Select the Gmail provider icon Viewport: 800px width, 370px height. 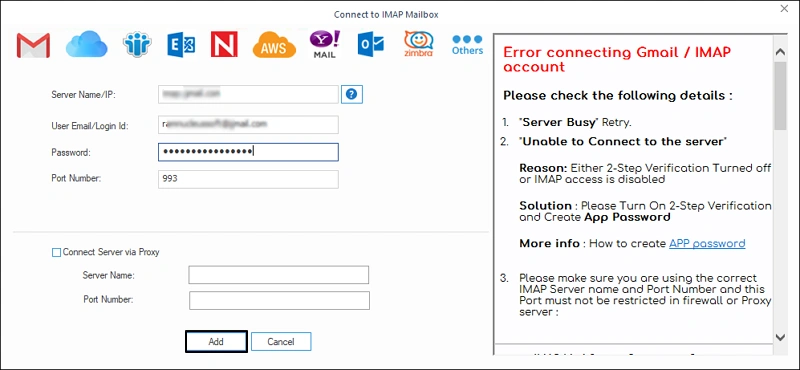(x=33, y=45)
